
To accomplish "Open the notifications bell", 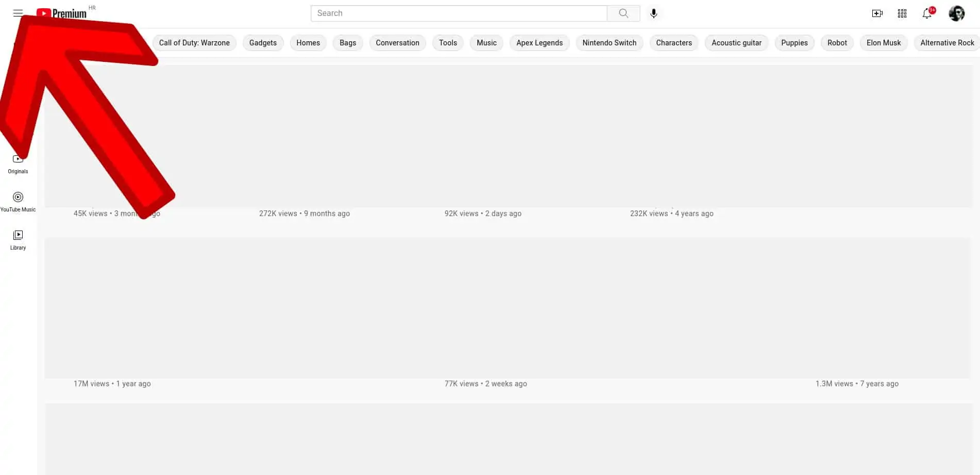I will 927,13.
